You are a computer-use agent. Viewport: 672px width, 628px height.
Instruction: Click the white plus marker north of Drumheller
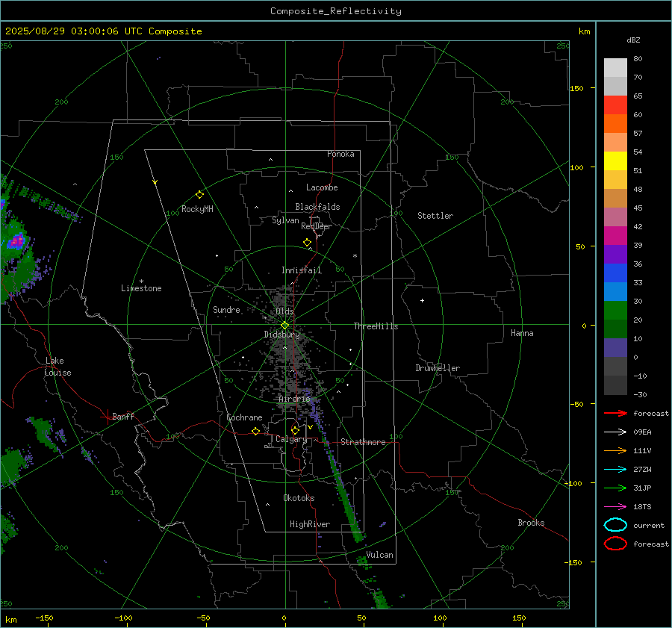(x=422, y=300)
